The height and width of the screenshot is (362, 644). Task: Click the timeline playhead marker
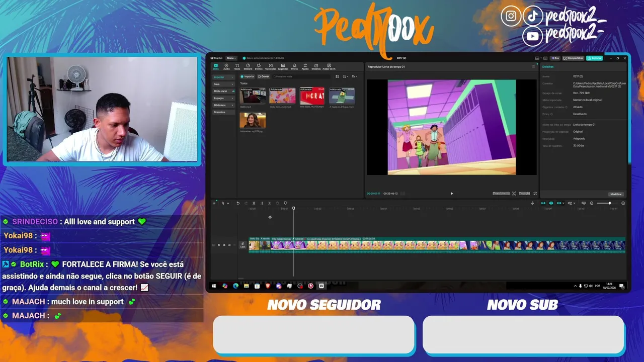[x=293, y=208]
